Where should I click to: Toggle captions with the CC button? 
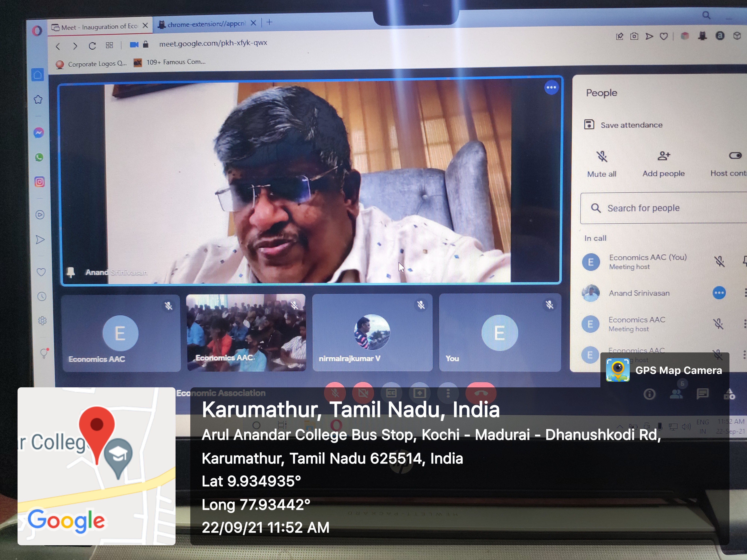(x=391, y=393)
